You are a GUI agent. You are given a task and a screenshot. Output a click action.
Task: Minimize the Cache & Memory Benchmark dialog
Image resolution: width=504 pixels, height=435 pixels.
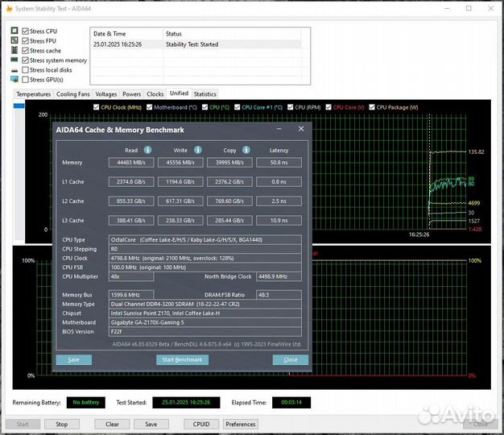(279, 129)
